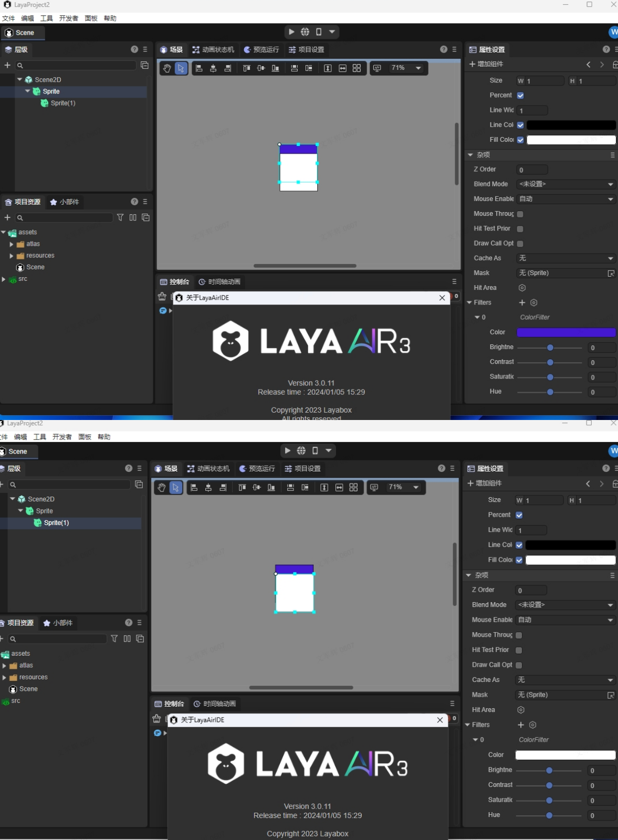Click the play button in upper window toolbar
Viewport: 618px width, 840px height.
pyautogui.click(x=291, y=32)
